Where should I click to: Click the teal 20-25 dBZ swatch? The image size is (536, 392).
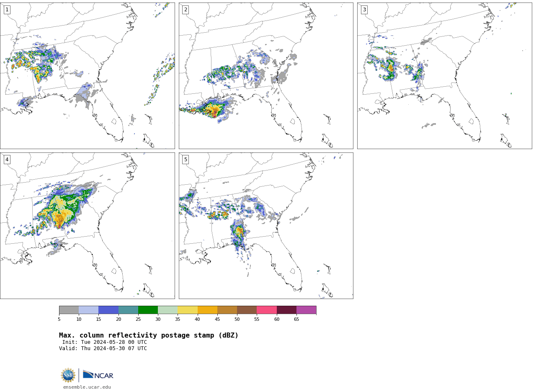coord(128,310)
